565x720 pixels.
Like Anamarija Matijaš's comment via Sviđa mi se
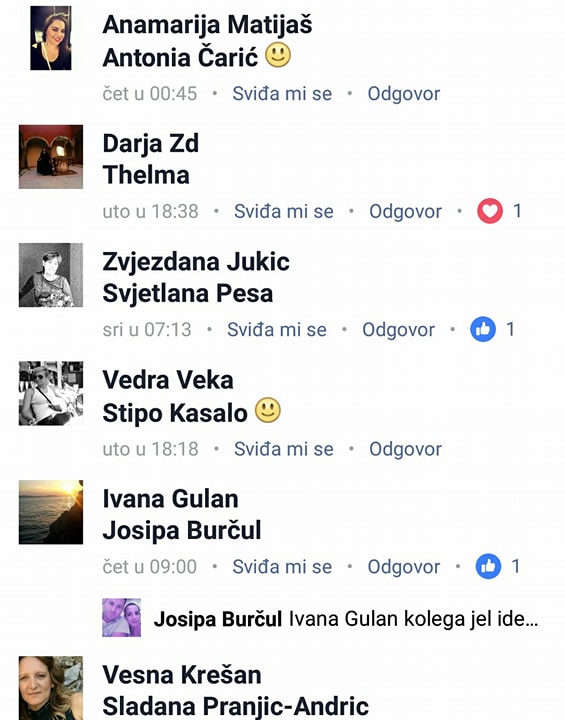[x=282, y=94]
